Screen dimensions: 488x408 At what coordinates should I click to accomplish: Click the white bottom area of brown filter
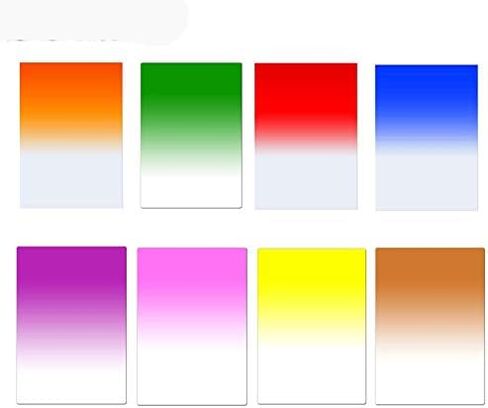point(430,380)
